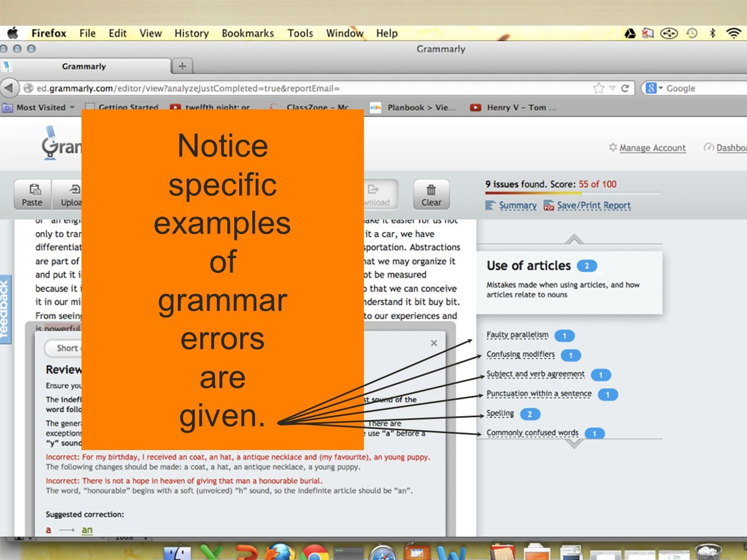The height and width of the screenshot is (560, 747).
Task: Click down arrow below issue category list
Action: [574, 444]
